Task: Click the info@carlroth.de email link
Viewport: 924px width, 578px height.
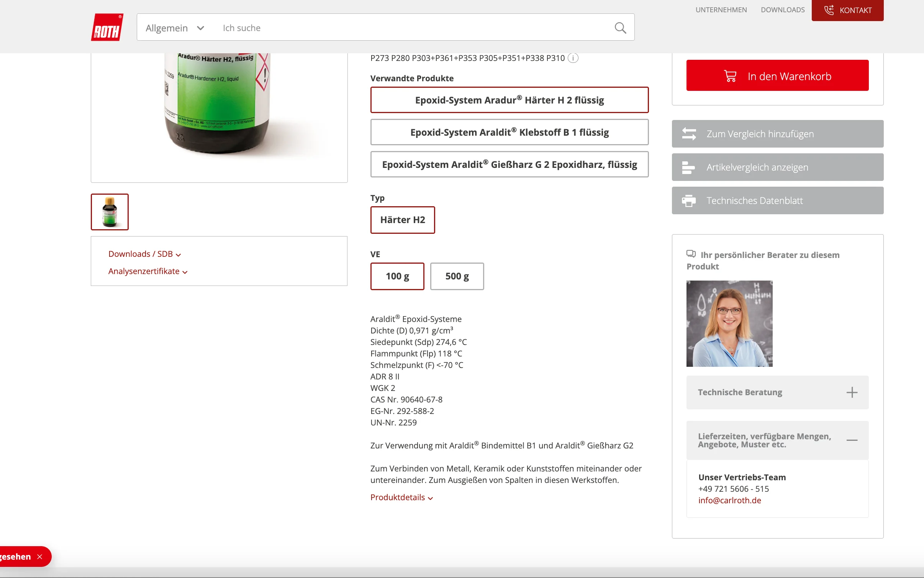Action: [729, 500]
